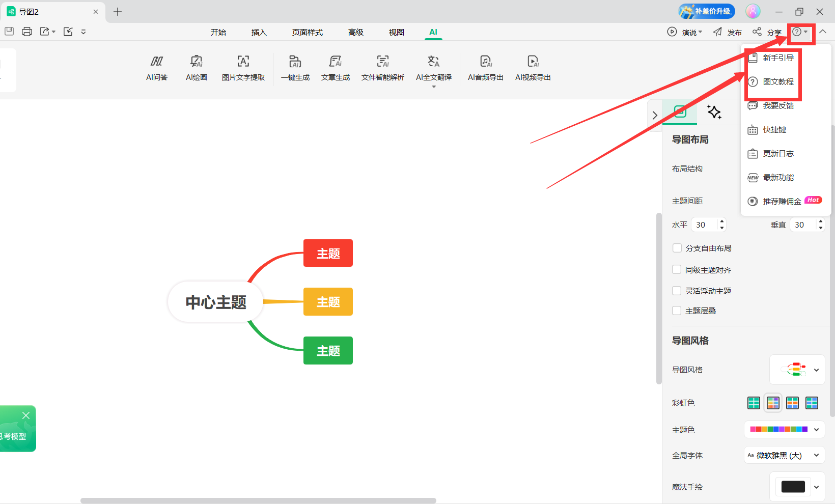Select the 中心主题 central node
Screen dimensions: 835x504
tap(216, 302)
